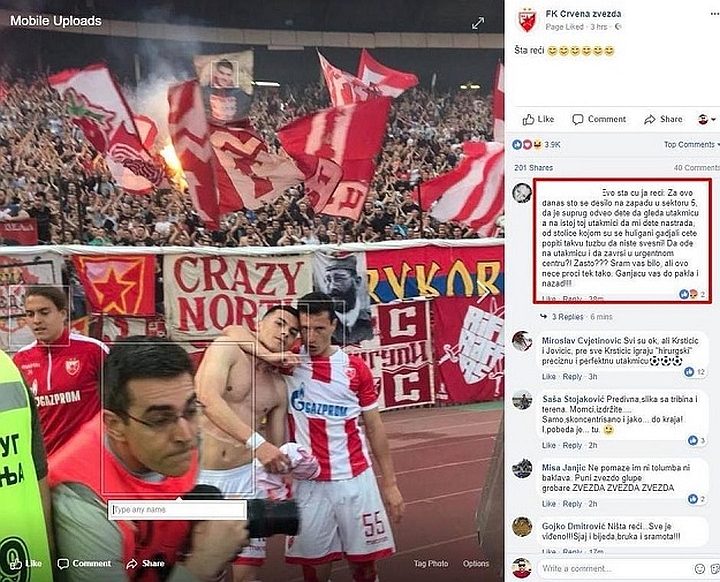The image size is (720, 582).
Task: Click the Share overlay on the photo
Action: click(145, 564)
